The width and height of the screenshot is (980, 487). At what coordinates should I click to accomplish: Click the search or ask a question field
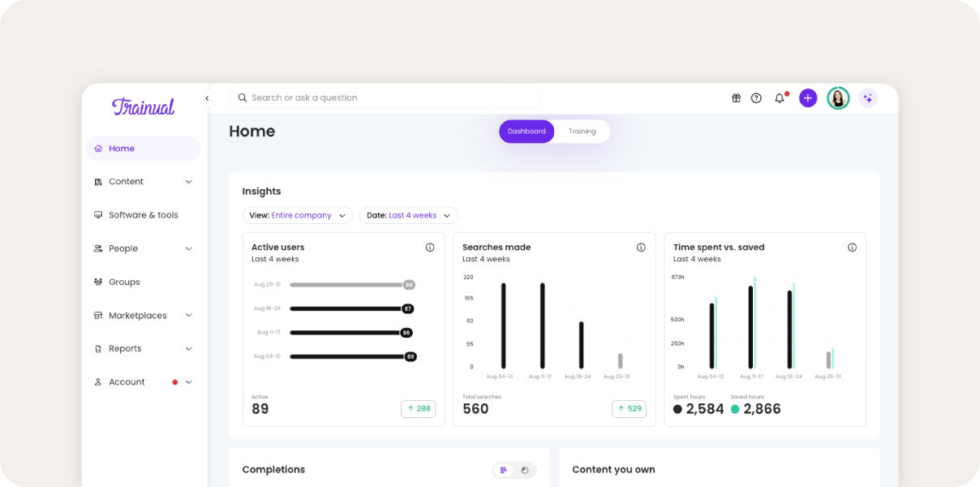tap(385, 98)
